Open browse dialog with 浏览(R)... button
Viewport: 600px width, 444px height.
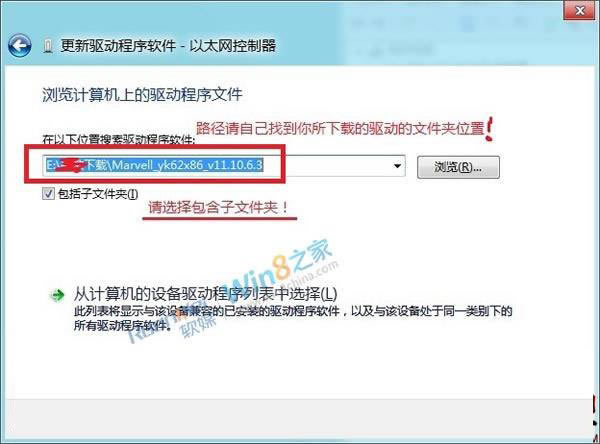pos(458,167)
